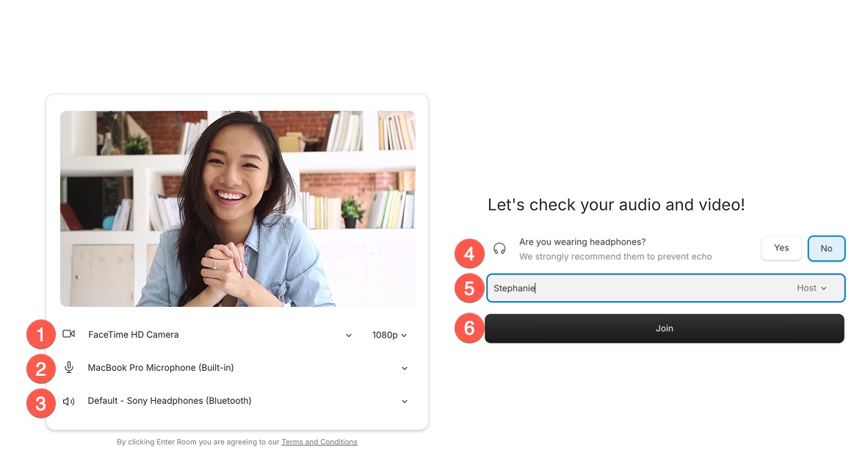Select No for wearing headphones
Screen dimensions: 868x472
826,249
